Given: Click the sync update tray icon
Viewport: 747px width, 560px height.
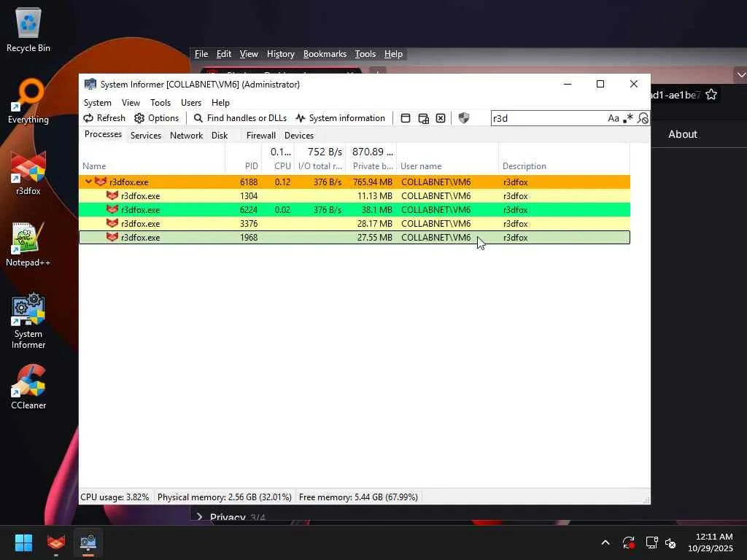Looking at the screenshot, I should click(x=628, y=542).
